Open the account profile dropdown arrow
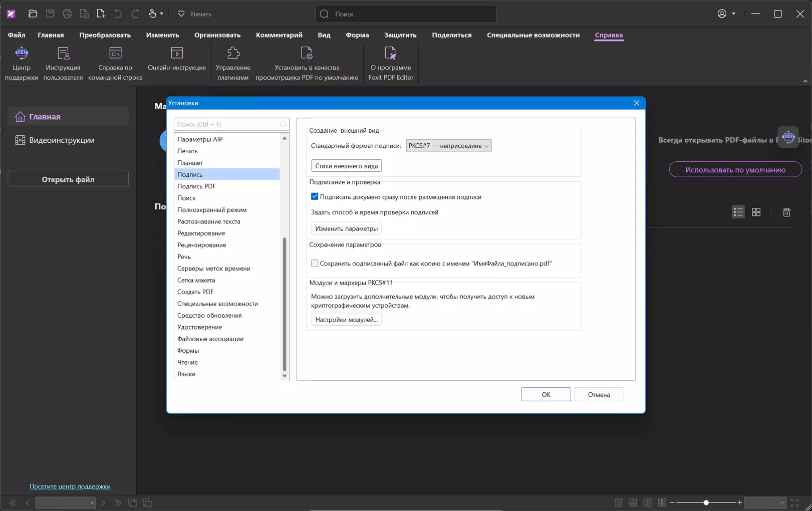The width and height of the screenshot is (812, 511). [734, 14]
